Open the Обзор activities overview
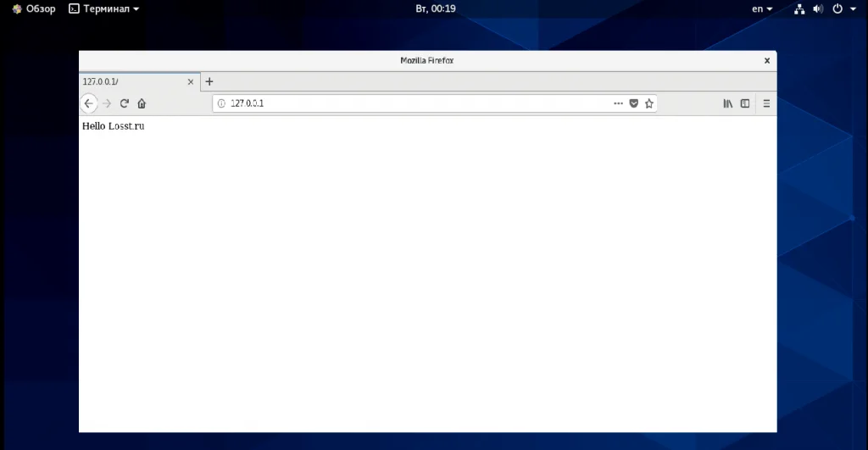The width and height of the screenshot is (868, 450). click(34, 8)
